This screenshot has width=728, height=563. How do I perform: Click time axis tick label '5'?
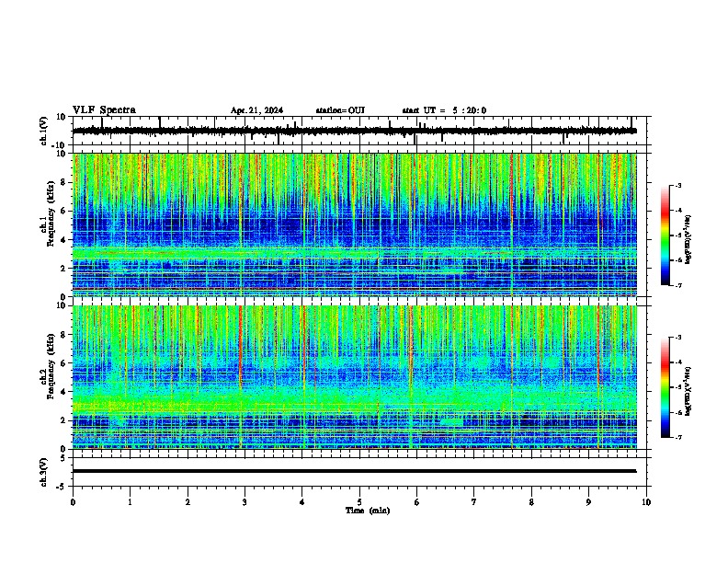pos(359,502)
